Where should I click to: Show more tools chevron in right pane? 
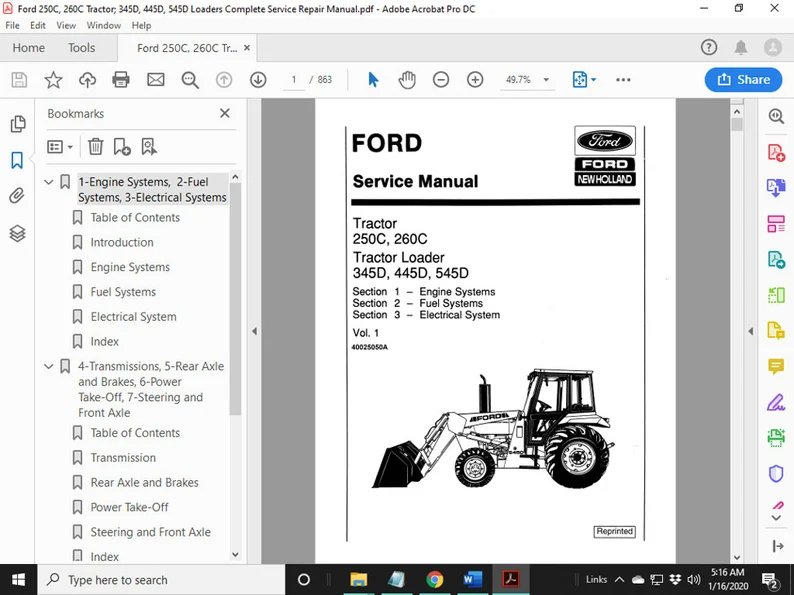776,518
